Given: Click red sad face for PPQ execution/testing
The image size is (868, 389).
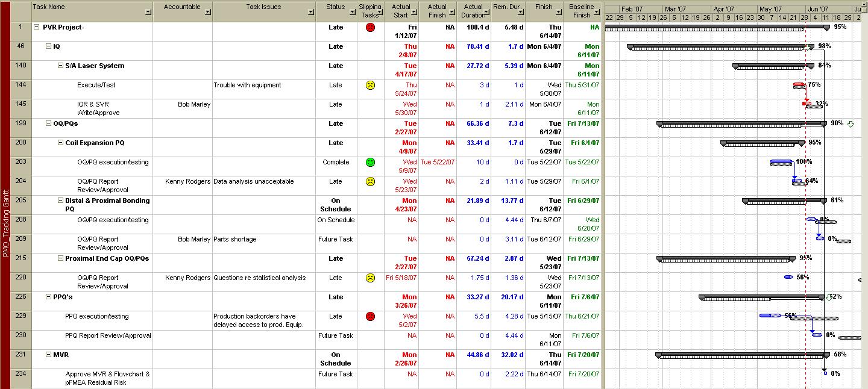Looking at the screenshot, I should click(x=370, y=317).
